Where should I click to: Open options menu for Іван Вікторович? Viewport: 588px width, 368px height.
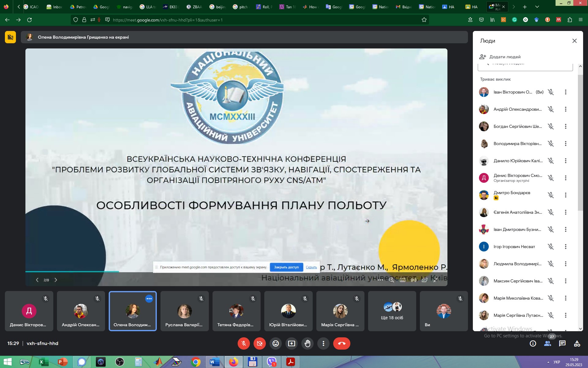[566, 92]
